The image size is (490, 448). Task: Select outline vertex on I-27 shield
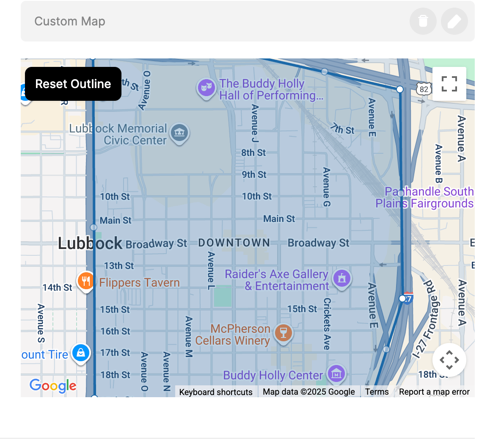coord(402,299)
